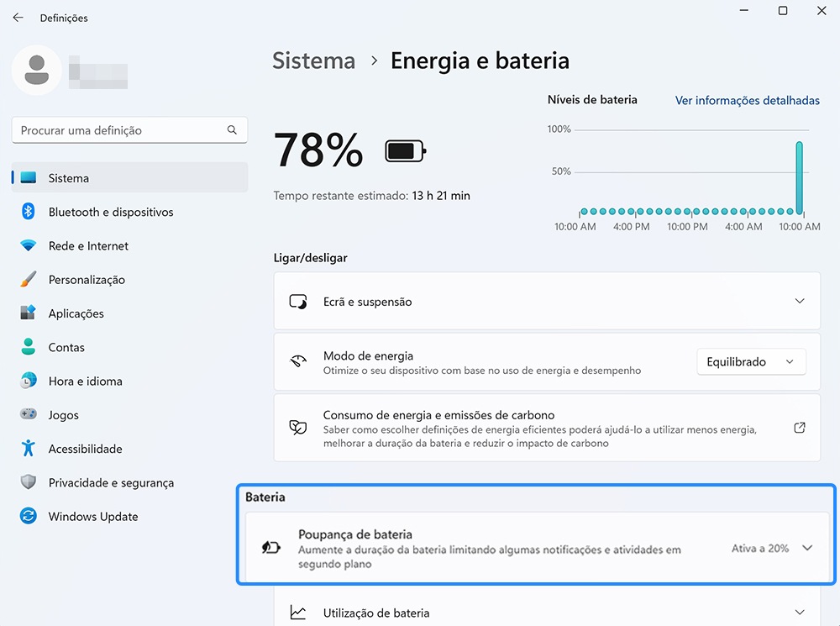Click the back arrow in Definições
Image resolution: width=840 pixels, height=626 pixels.
point(18,18)
